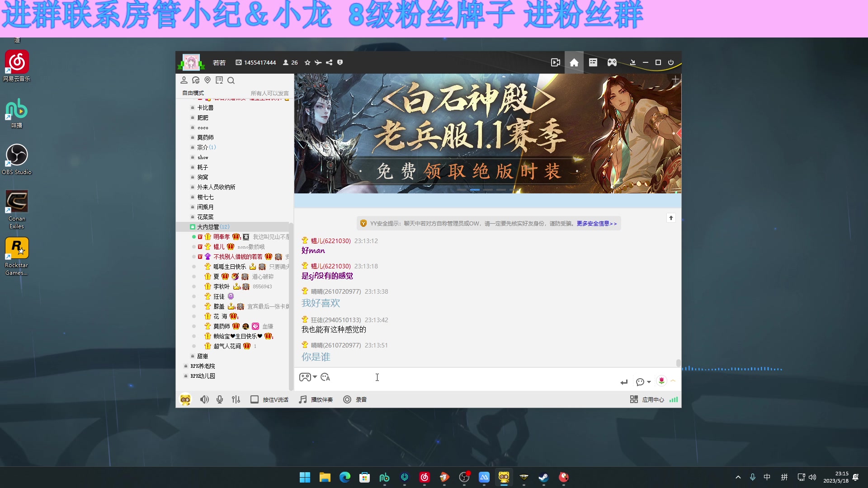Open the 更多安全信息>> link
The image size is (868, 488).
(x=596, y=224)
